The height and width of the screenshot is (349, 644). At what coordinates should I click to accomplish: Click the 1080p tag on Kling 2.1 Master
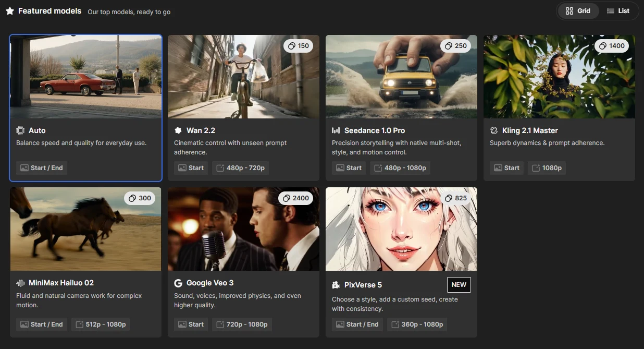pos(547,168)
